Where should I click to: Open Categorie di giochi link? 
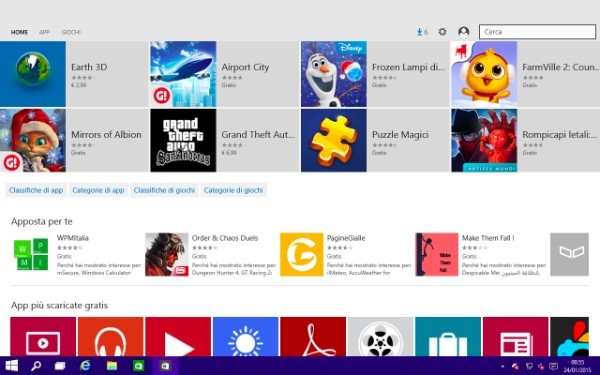tap(233, 190)
